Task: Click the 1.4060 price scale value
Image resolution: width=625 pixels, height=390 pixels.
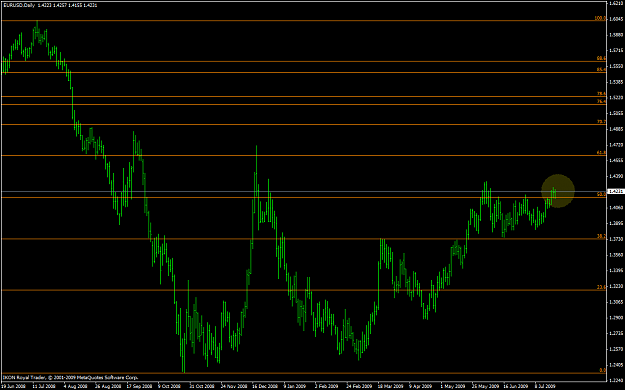Action: [616, 207]
